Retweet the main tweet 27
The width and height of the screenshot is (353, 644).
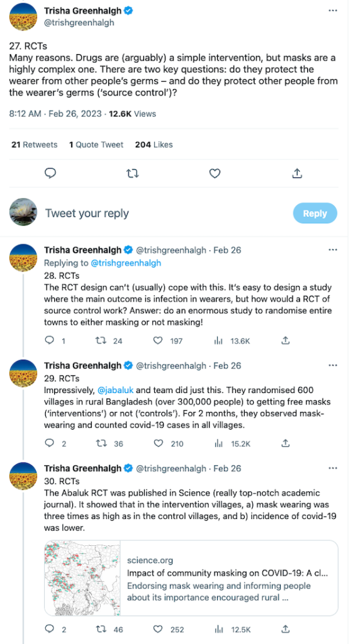[132, 174]
